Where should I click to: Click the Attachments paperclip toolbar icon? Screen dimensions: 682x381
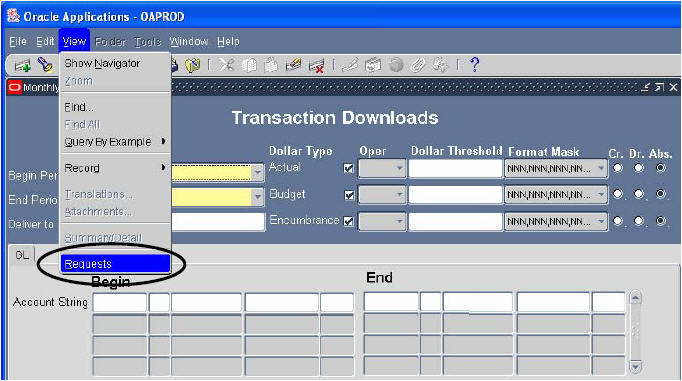(418, 65)
